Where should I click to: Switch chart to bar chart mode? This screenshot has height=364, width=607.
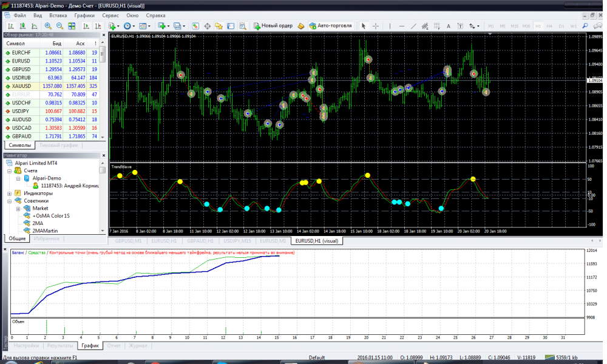(11, 26)
